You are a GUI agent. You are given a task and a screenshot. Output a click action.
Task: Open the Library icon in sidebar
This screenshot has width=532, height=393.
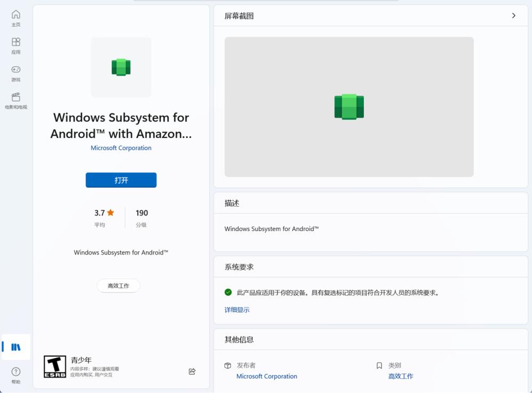tap(16, 347)
